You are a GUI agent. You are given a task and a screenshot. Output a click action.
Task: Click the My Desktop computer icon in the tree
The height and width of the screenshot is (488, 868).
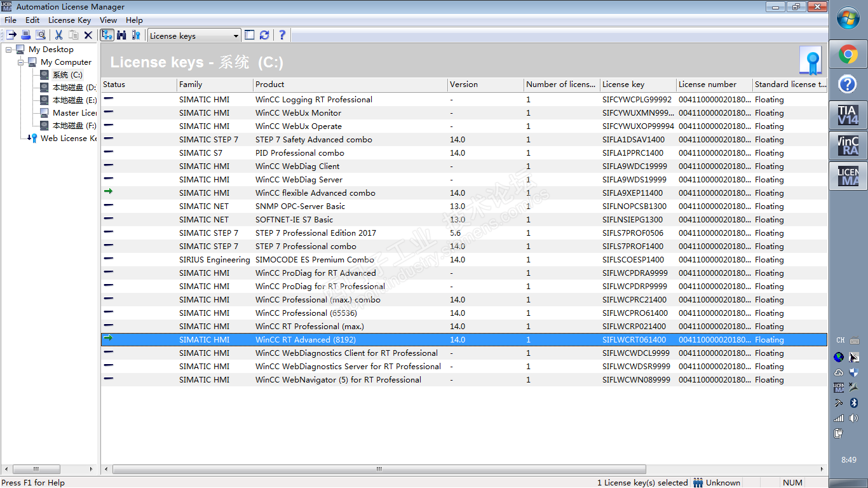[x=20, y=50]
